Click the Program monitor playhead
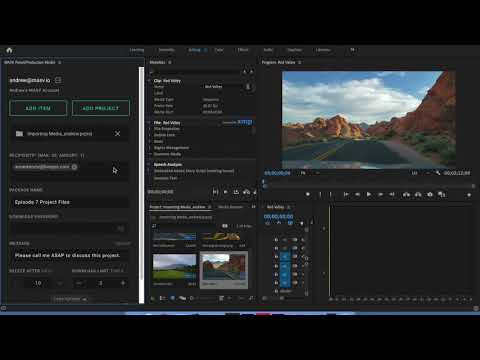The height and width of the screenshot is (360, 480). pos(263,182)
